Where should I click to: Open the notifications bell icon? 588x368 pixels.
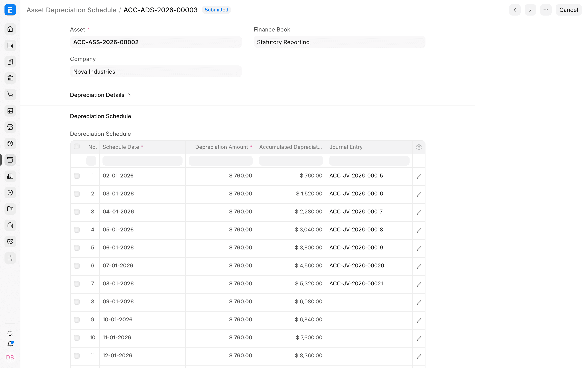click(x=10, y=344)
